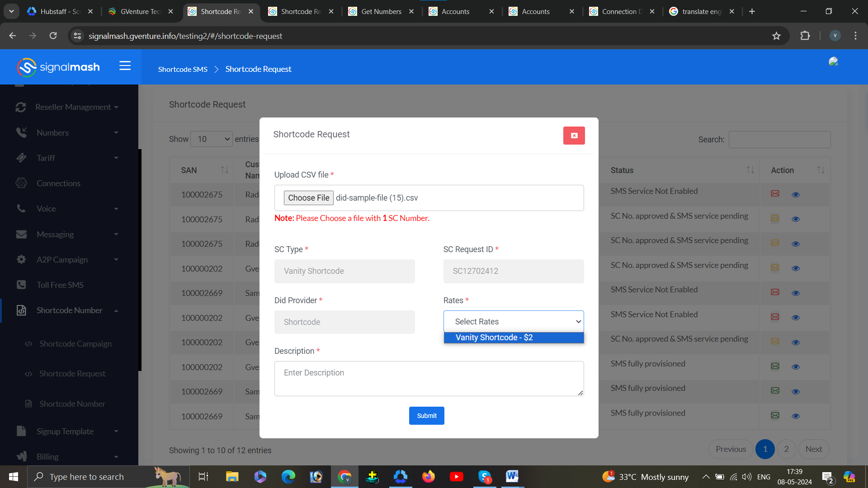
Task: View details eye icon in ninth row
Action: pos(796,392)
